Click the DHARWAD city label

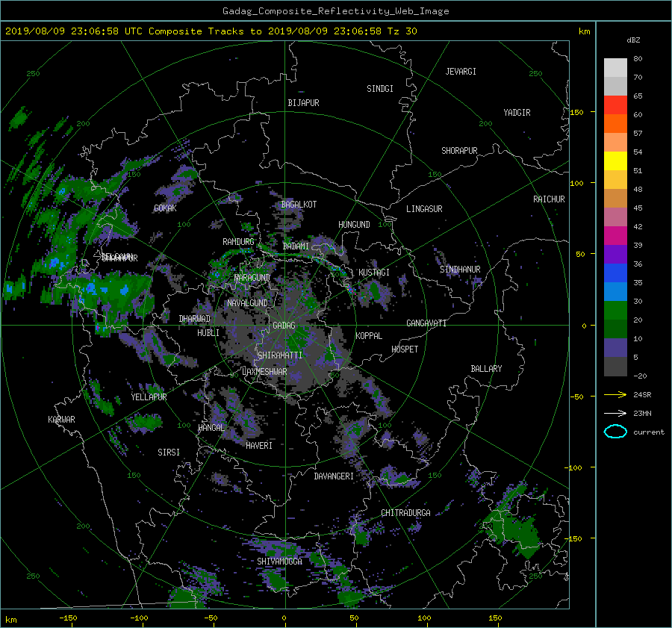click(195, 319)
